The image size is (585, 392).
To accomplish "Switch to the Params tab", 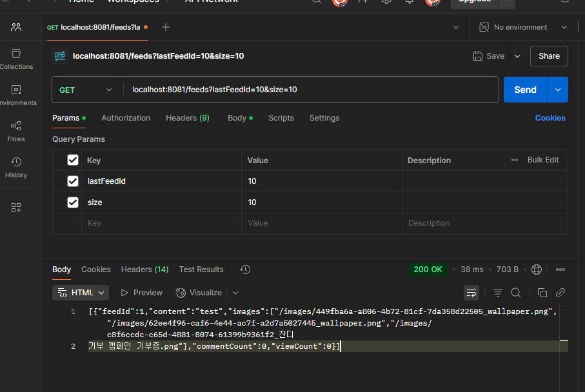I will coord(69,118).
